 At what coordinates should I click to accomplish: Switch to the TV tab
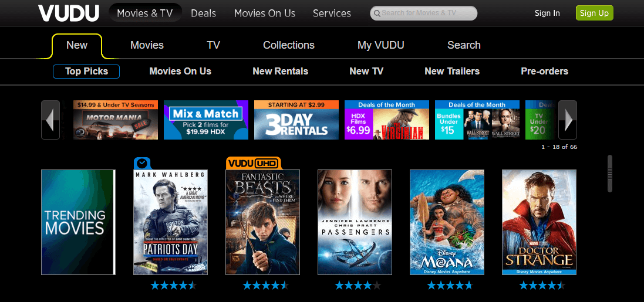pyautogui.click(x=213, y=45)
